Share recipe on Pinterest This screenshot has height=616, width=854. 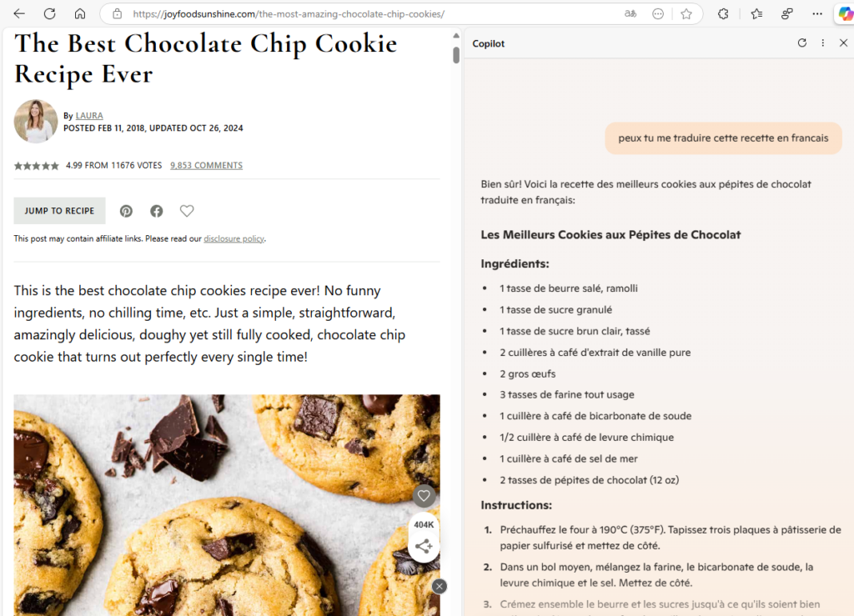(127, 211)
